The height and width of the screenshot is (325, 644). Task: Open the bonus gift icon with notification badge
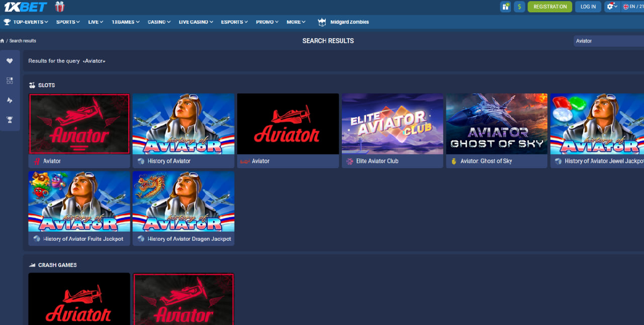click(506, 7)
